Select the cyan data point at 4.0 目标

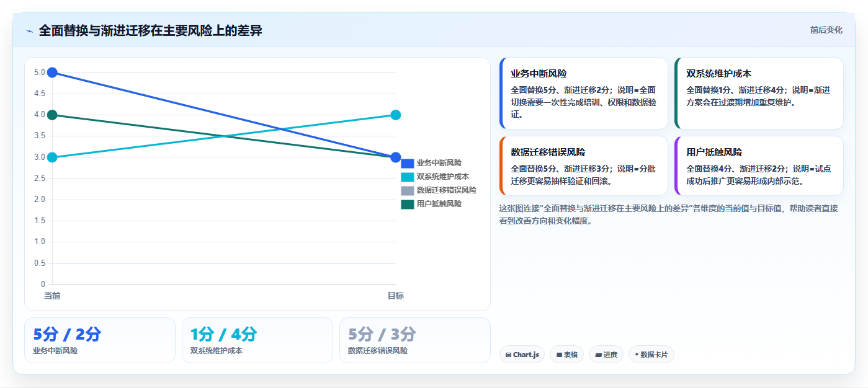[x=396, y=115]
